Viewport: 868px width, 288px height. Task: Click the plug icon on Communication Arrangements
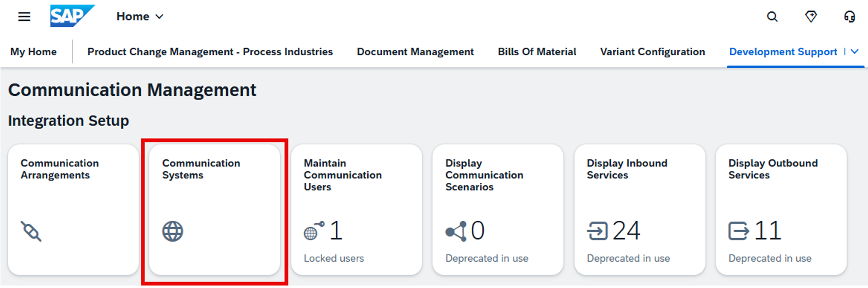point(31,231)
